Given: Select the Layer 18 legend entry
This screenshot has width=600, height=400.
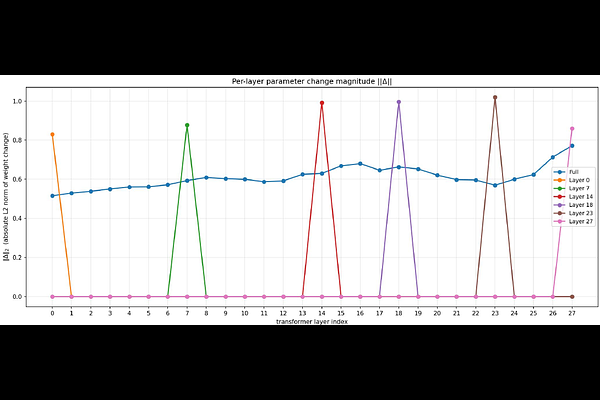Looking at the screenshot, I should pos(574,205).
